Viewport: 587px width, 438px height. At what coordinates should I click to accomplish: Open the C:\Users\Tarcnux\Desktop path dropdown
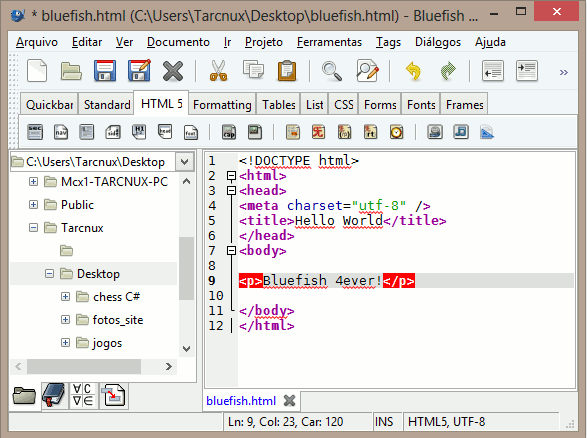click(185, 162)
